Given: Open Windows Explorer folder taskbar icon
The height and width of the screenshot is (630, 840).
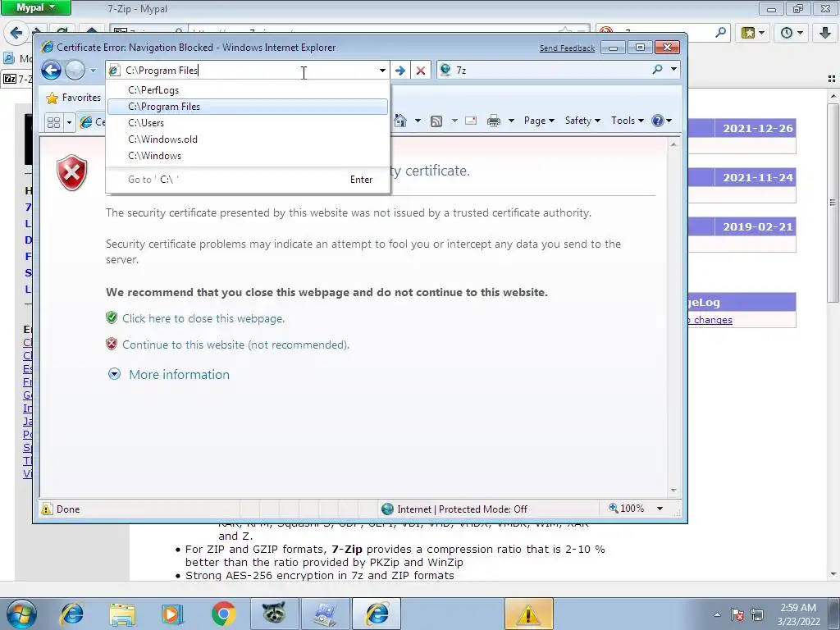Looking at the screenshot, I should coord(122,614).
